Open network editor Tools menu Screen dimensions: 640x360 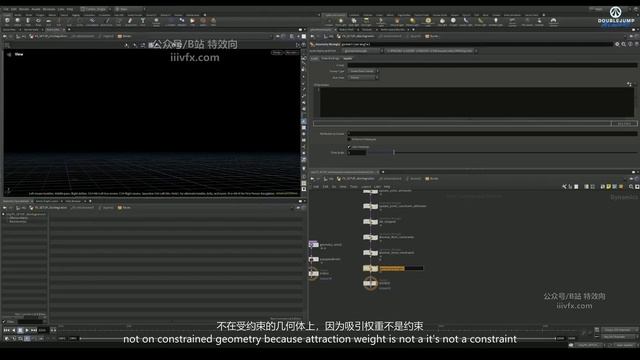pyautogui.click(x=353, y=187)
